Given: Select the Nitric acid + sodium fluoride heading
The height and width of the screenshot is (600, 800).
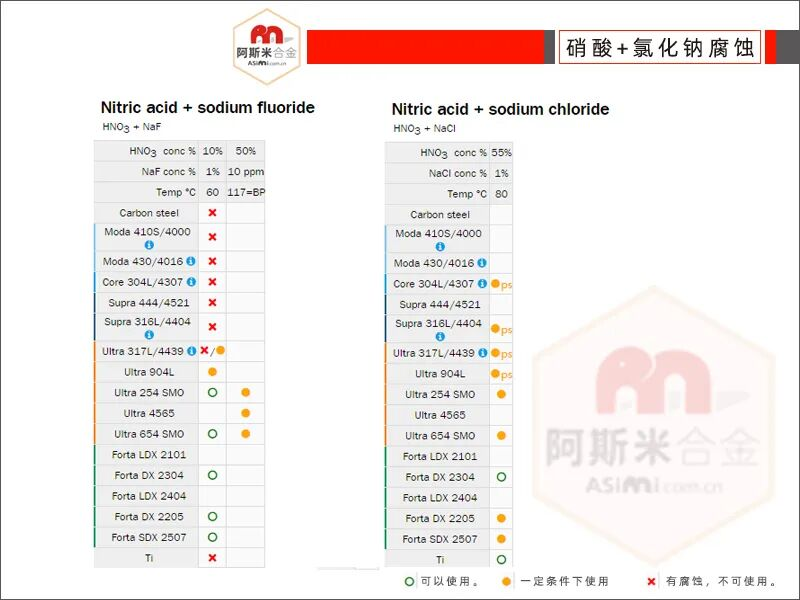Looking at the screenshot, I should tap(208, 108).
